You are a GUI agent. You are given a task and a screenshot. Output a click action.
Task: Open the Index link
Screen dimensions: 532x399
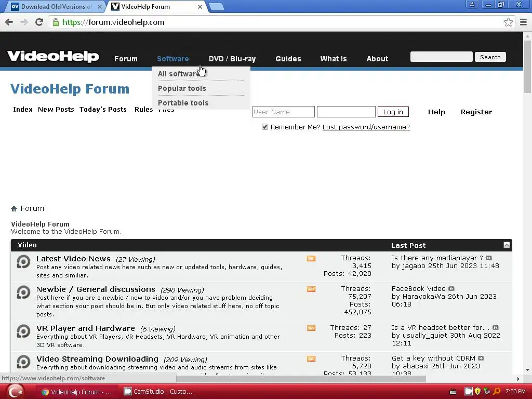(23, 109)
